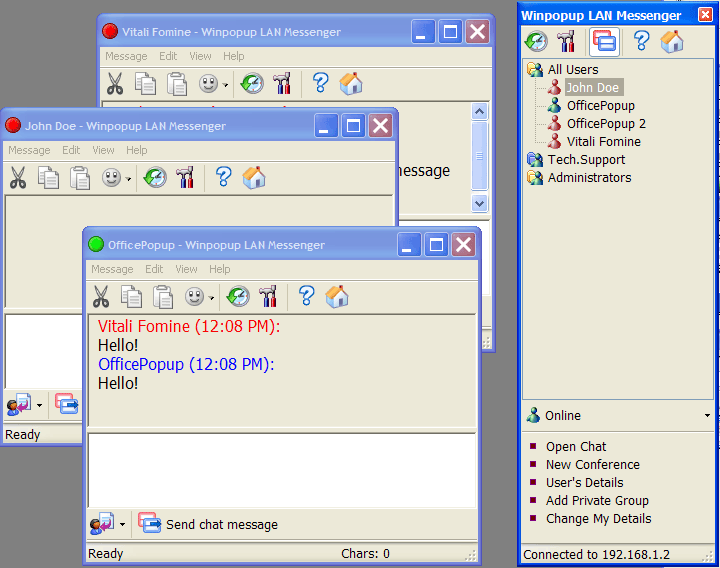Toggle chat windows button in main Messenger panel

604,42
